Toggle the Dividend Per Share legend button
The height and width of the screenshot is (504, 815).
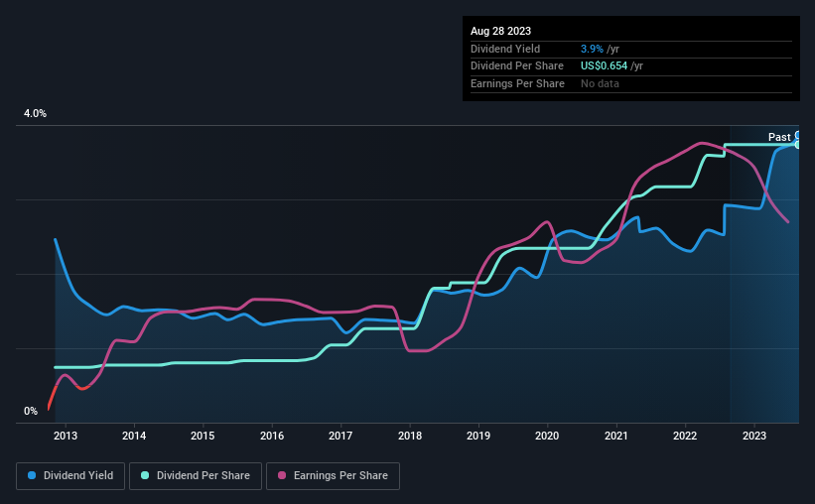tap(196, 476)
